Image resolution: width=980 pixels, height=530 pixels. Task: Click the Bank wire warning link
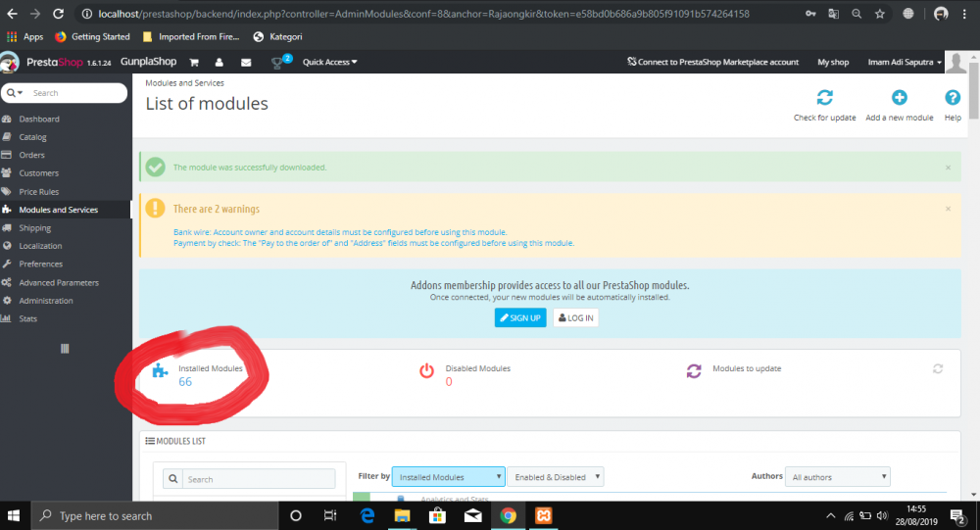point(340,232)
